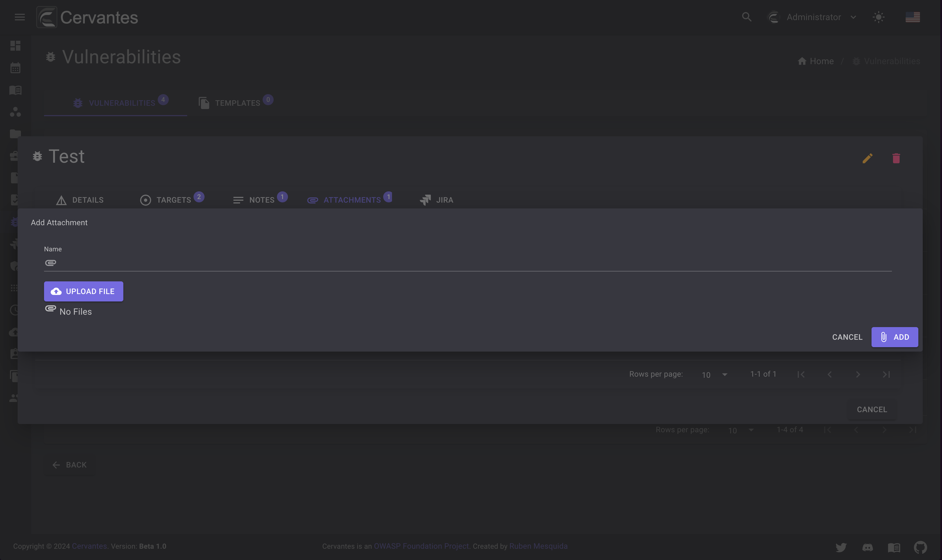Cancel the Add Attachment dialog
Screen dimensions: 942x560
(x=847, y=337)
